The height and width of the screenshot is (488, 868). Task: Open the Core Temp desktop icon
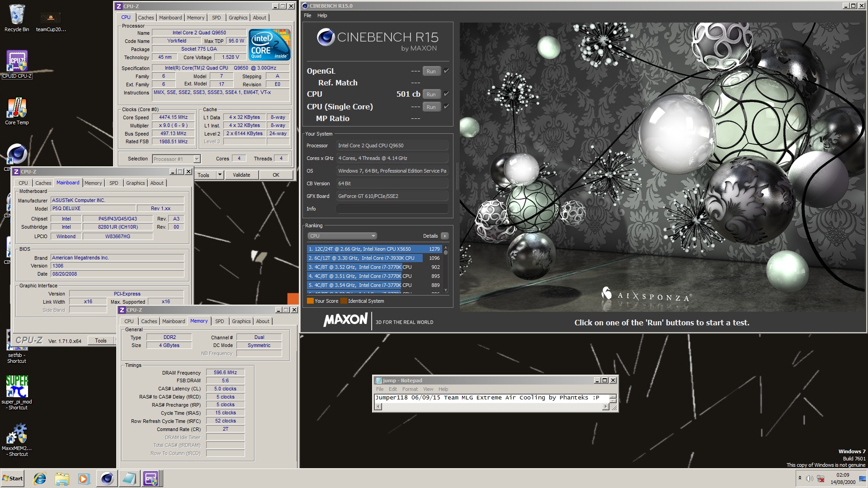[17, 111]
